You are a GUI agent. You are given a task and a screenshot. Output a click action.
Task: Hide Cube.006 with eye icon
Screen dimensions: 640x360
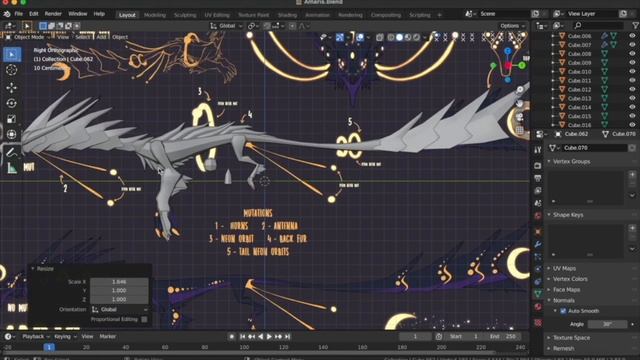coord(632,36)
